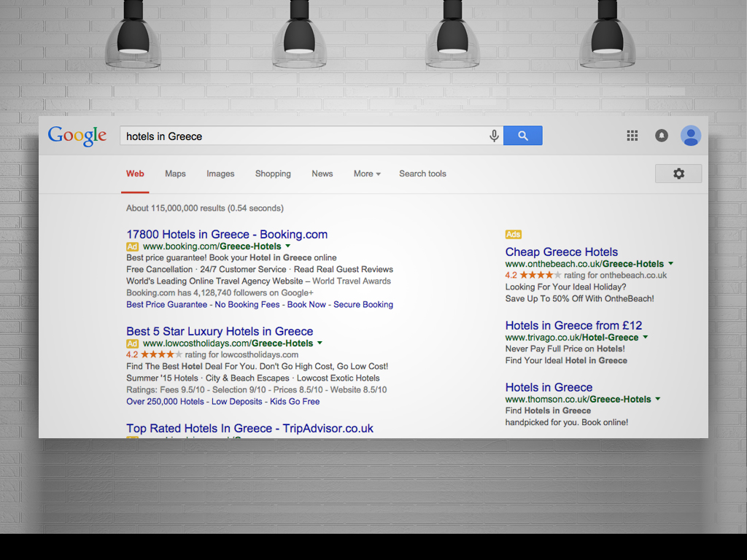Open '17800 Hotels in Greece - Booking.com' result
The width and height of the screenshot is (747, 560).
point(227,234)
